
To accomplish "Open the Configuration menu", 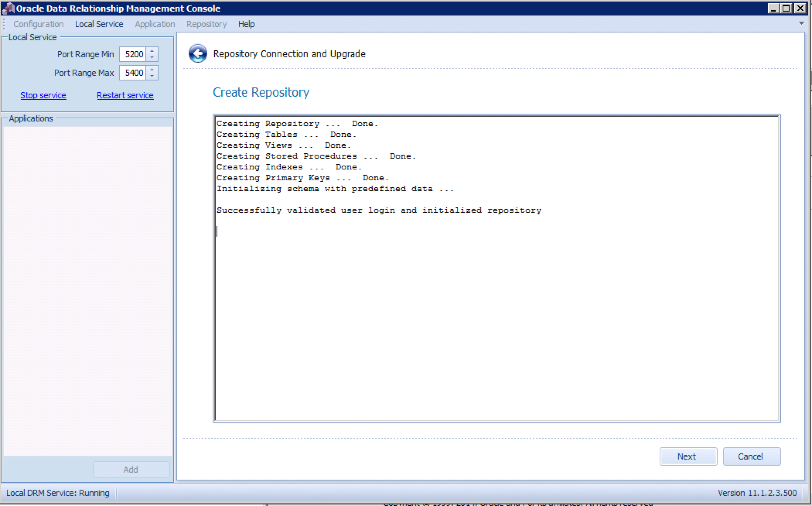I will (38, 24).
